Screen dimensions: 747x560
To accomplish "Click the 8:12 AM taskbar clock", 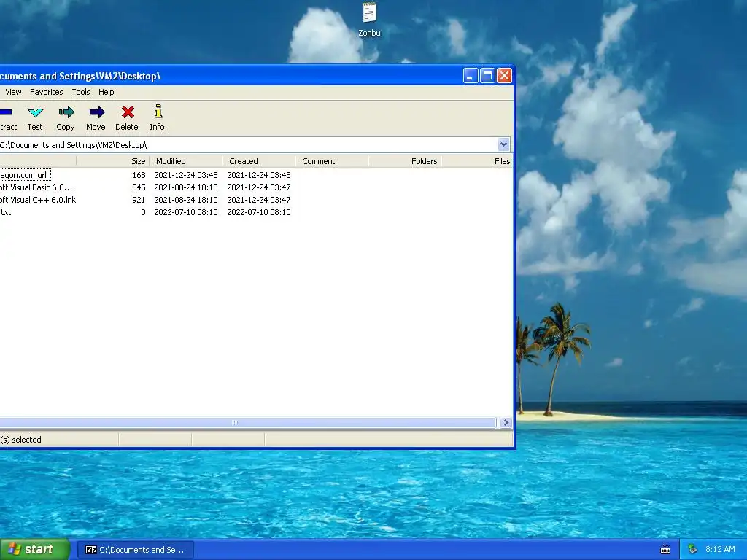I will click(720, 550).
